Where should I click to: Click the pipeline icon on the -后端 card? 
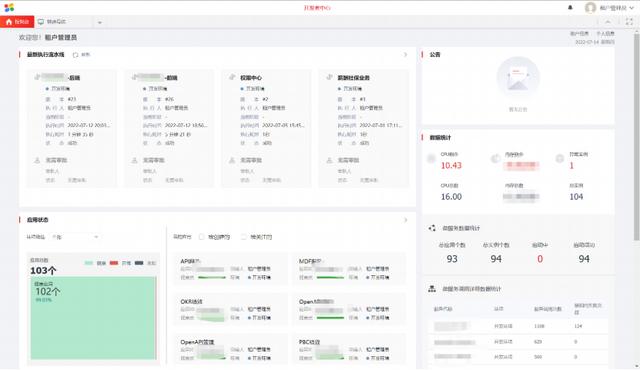(37, 77)
